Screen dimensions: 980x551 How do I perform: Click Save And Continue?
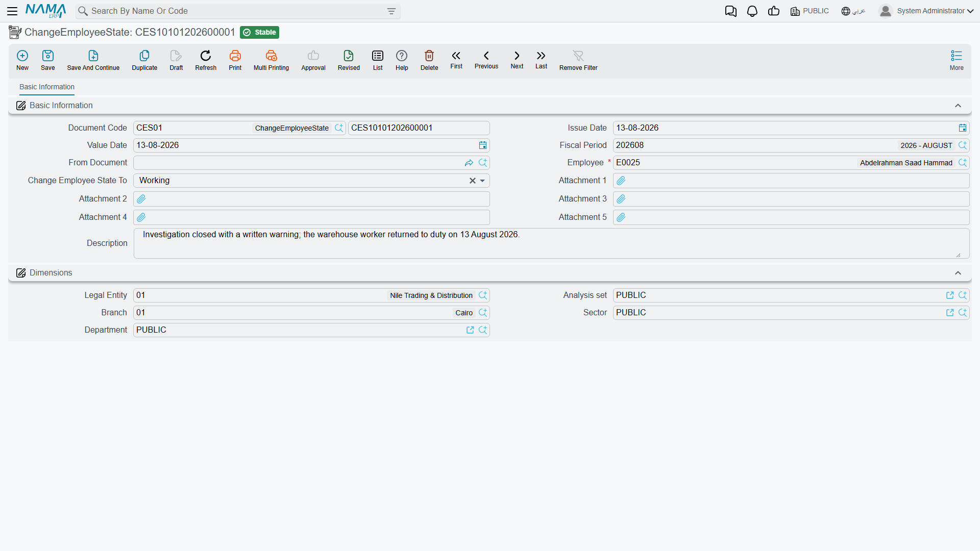[x=93, y=60]
